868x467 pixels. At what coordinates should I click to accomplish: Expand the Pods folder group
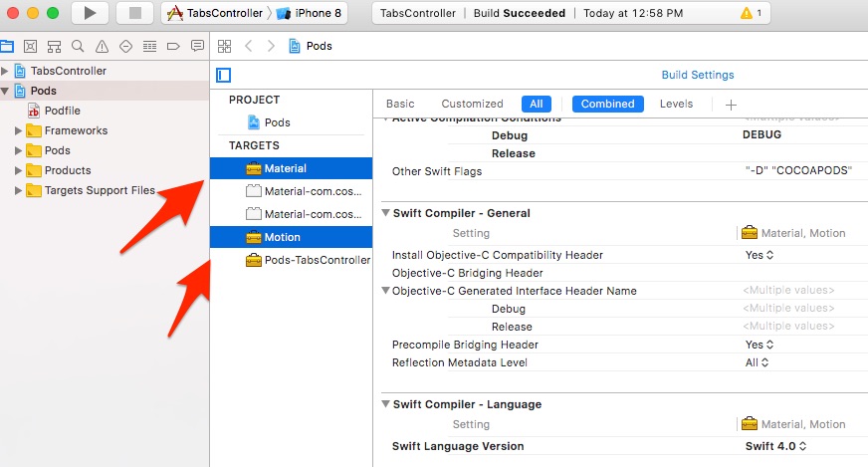(x=18, y=150)
